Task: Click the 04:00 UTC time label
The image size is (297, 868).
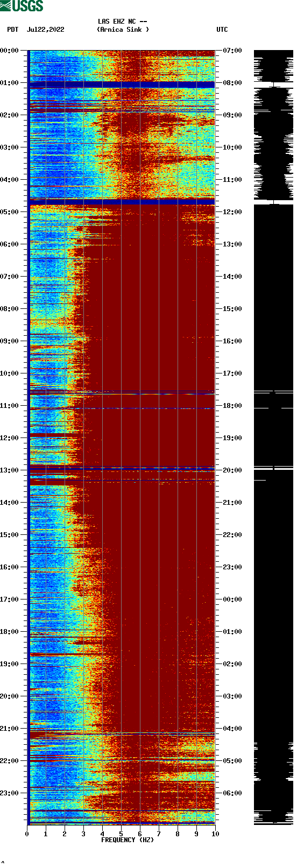Action: (232, 729)
